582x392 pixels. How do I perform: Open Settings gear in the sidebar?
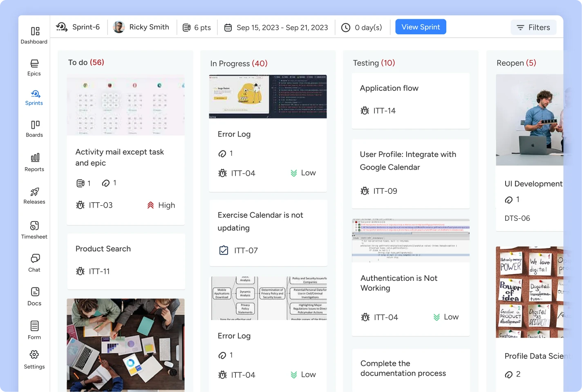(x=35, y=359)
